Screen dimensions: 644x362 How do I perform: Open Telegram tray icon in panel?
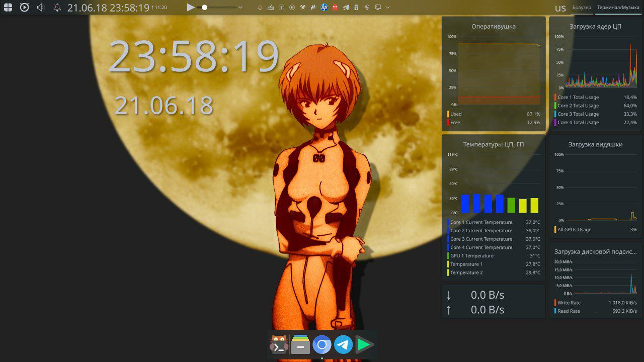(346, 8)
